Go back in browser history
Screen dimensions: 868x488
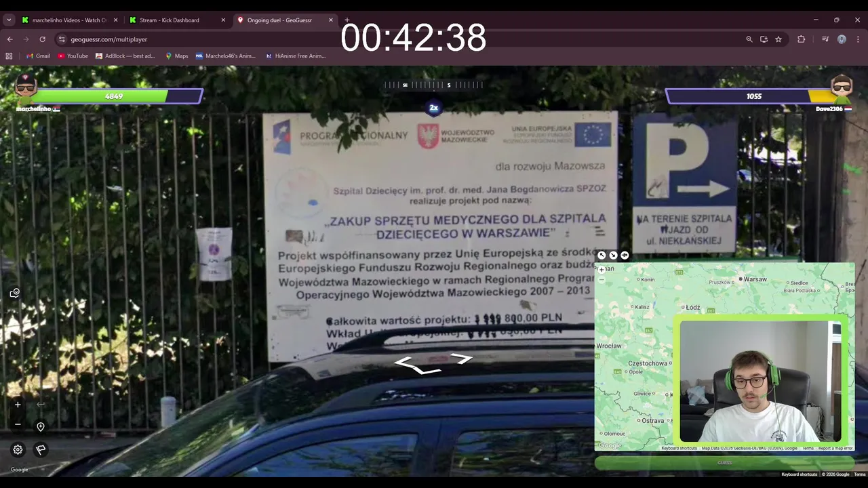coord(9,39)
